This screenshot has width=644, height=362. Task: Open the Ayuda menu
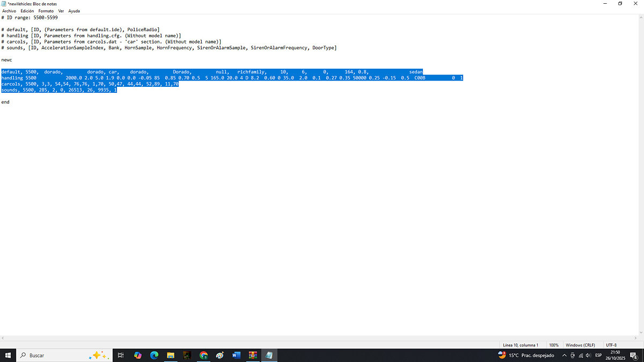(x=74, y=11)
